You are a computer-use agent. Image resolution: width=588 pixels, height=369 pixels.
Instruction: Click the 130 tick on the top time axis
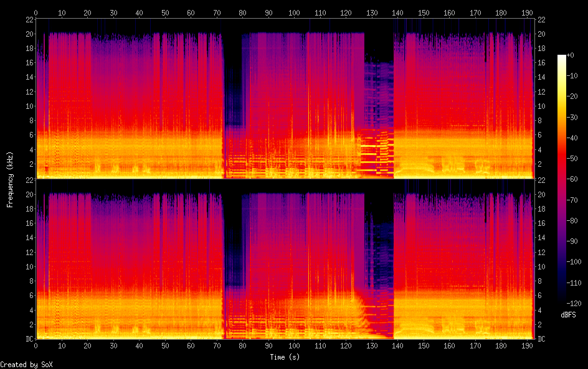point(371,12)
